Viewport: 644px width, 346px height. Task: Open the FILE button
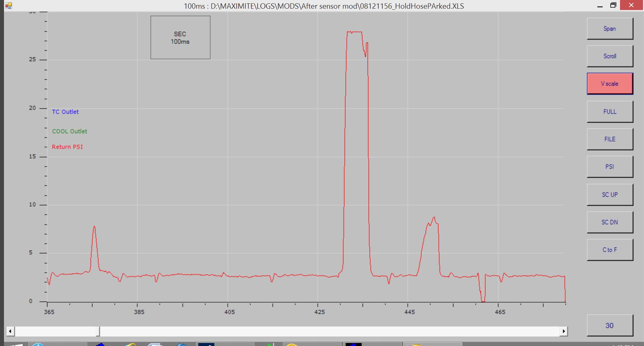610,139
